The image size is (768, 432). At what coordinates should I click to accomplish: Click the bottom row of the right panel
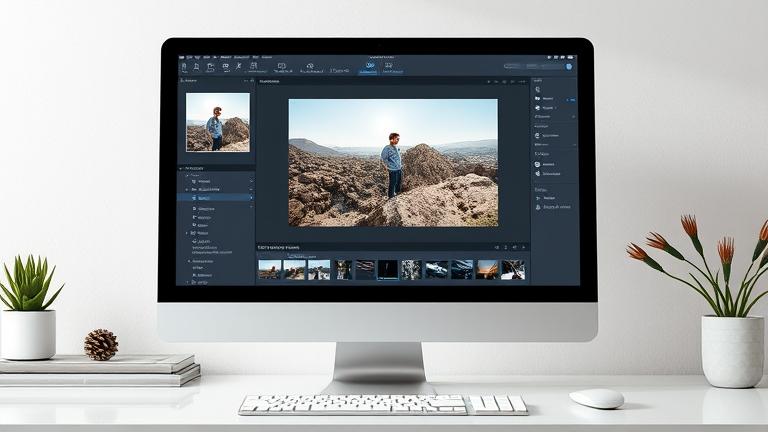point(553,207)
